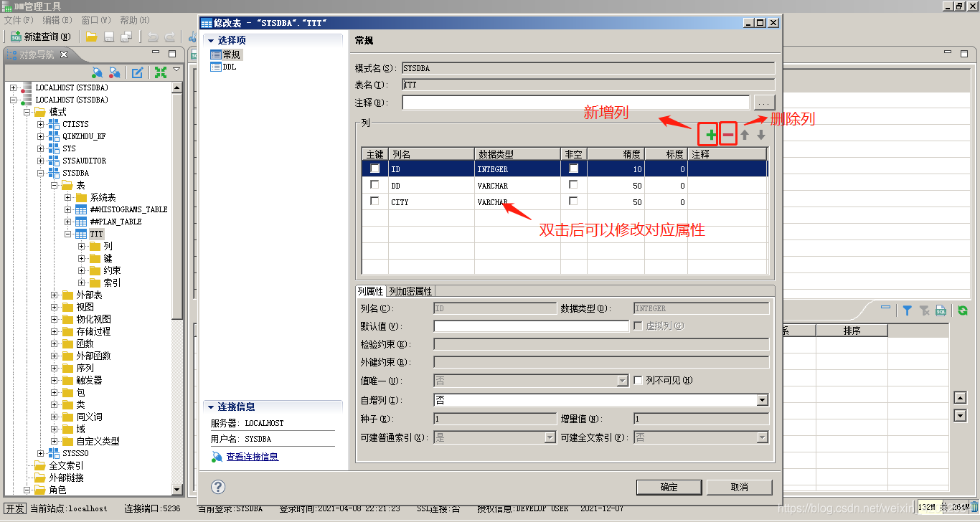Screen dimensions: 980x522
Task: Open the 自增列 dropdown
Action: (763, 400)
